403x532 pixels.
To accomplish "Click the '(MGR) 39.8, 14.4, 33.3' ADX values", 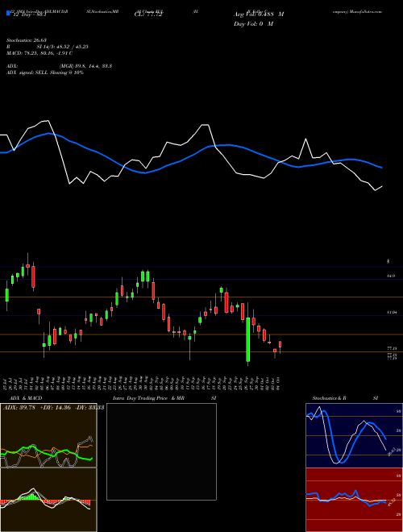I will (85, 66).
